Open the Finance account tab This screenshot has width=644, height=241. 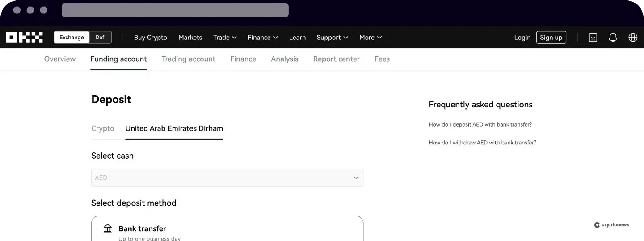tap(243, 59)
